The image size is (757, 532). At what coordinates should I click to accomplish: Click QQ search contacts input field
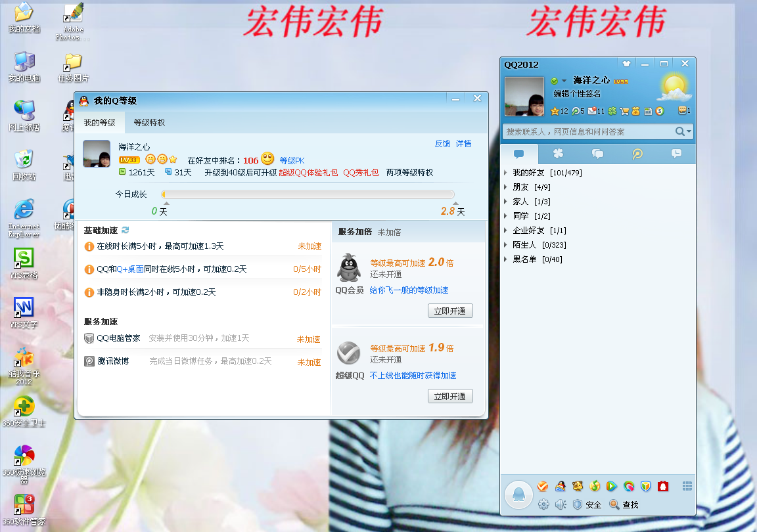[589, 132]
